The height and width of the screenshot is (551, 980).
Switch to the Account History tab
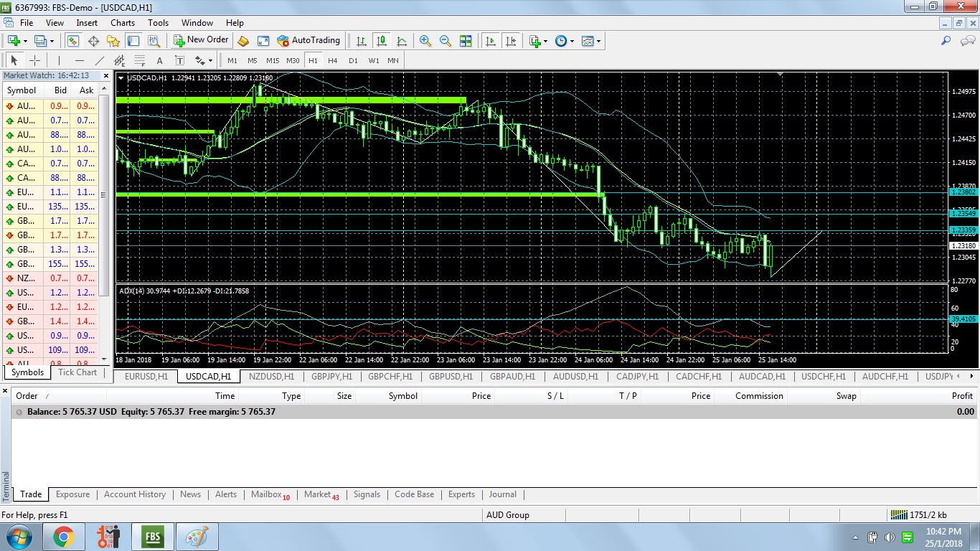click(135, 494)
